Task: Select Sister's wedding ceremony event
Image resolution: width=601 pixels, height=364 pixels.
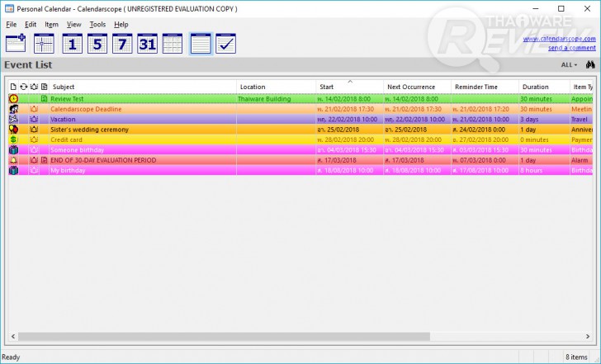Action: coord(300,130)
